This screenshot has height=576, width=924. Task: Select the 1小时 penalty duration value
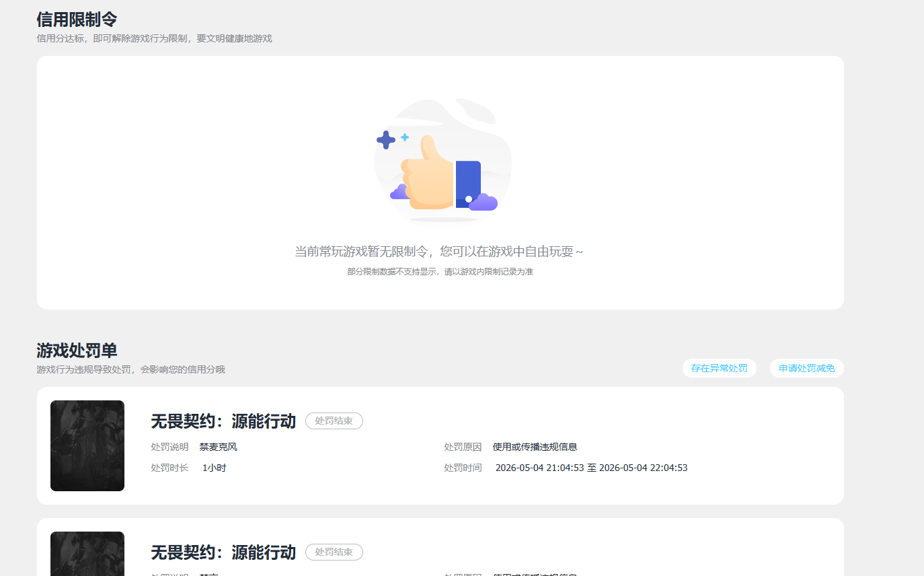(215, 468)
